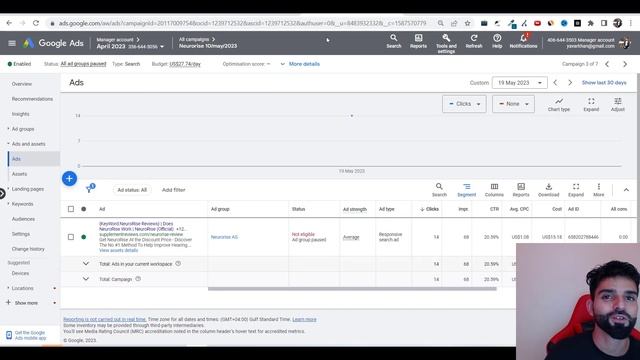Click the Average ad strength value
Viewport: 640px width, 360px height.
tap(351, 237)
